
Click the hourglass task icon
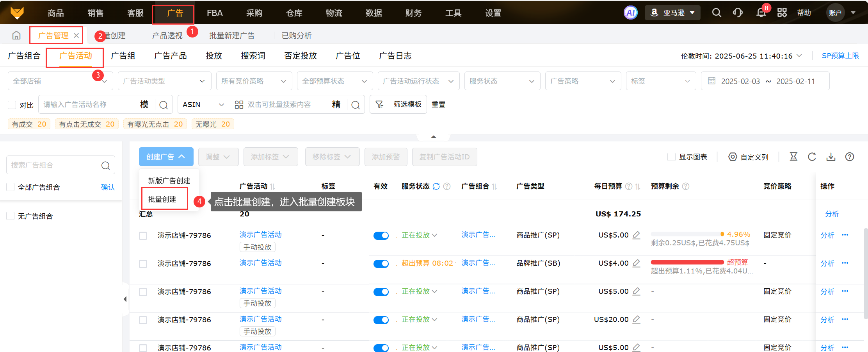tap(793, 157)
